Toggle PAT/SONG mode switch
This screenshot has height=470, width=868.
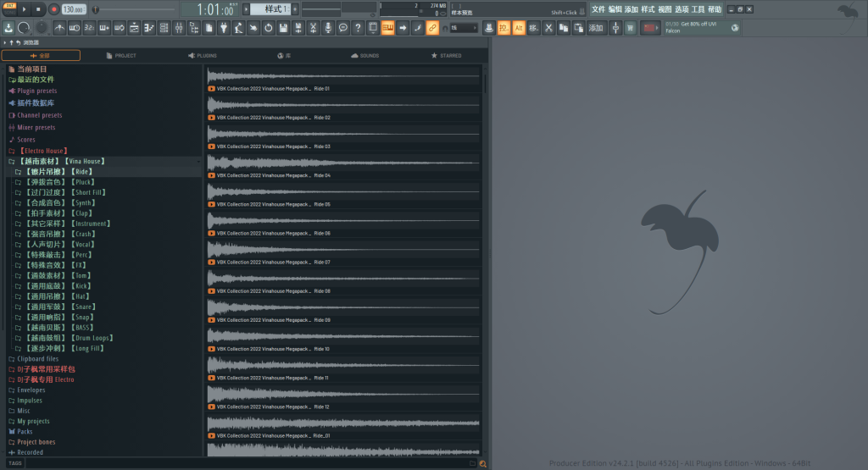(x=10, y=8)
